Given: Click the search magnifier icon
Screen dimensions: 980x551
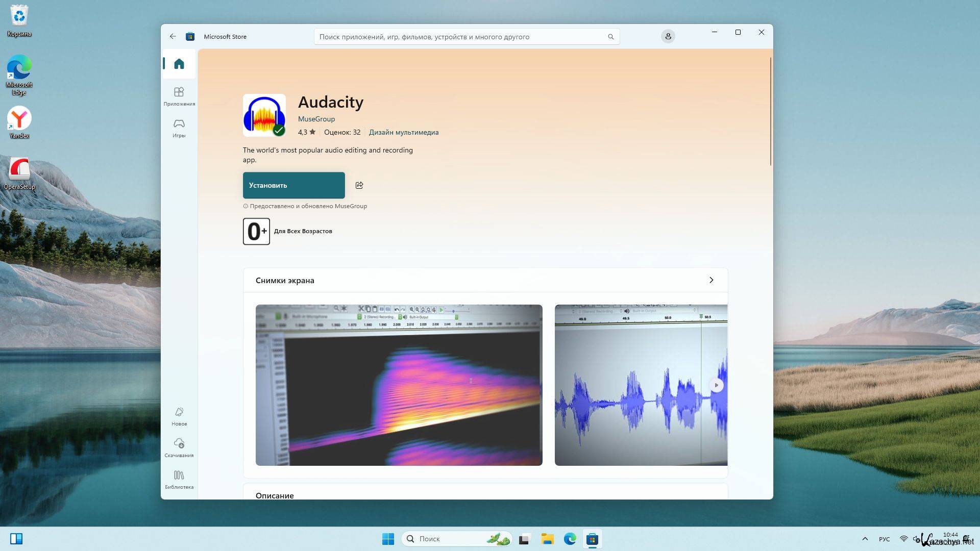Looking at the screenshot, I should (x=610, y=37).
